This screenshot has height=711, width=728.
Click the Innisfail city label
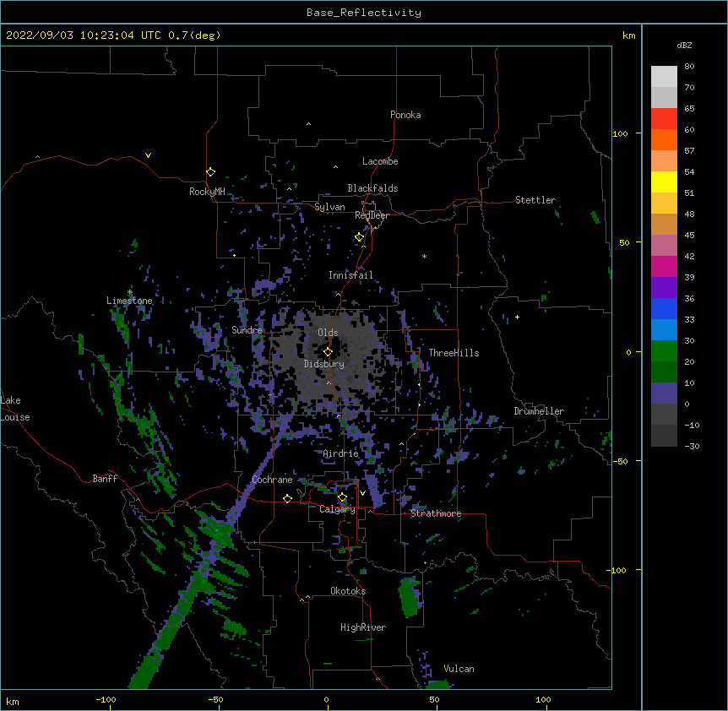pyautogui.click(x=350, y=275)
